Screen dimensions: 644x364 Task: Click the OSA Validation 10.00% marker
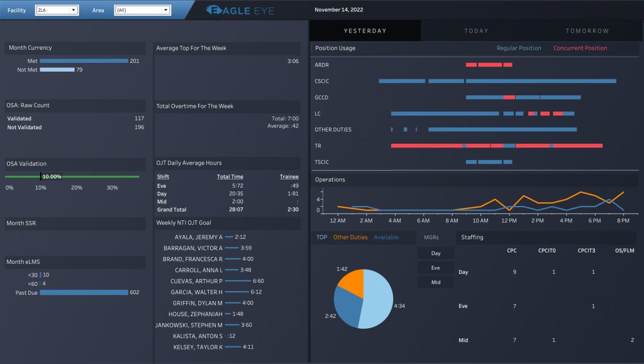pos(42,177)
